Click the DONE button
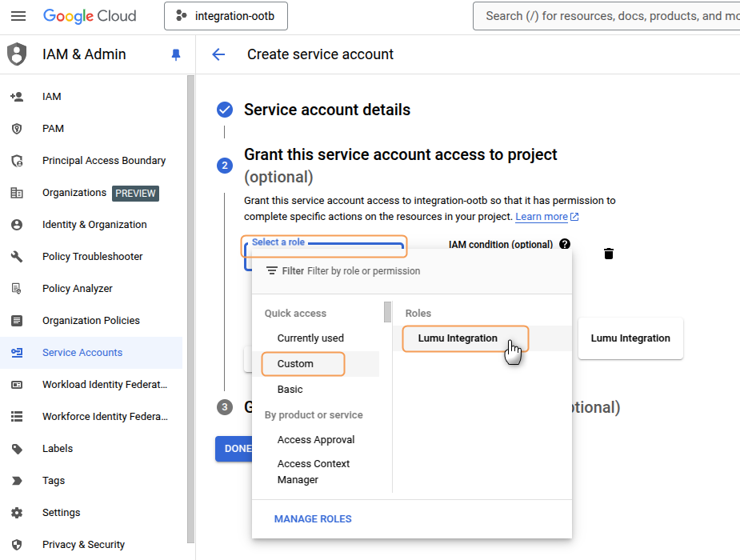Viewport: 740px width, 560px height. click(234, 449)
